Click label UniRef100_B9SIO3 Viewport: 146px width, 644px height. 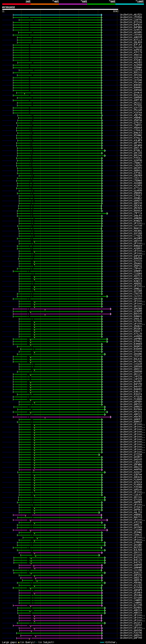(x=131, y=72)
